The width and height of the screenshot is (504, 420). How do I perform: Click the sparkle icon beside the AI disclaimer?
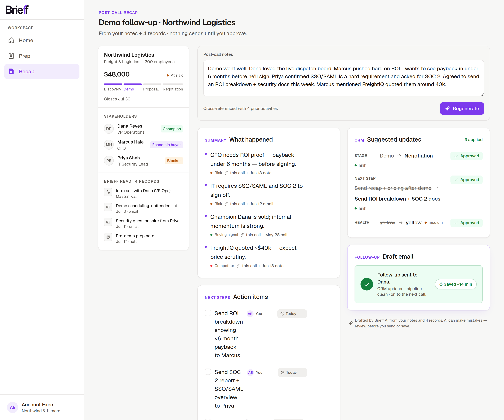[351, 323]
